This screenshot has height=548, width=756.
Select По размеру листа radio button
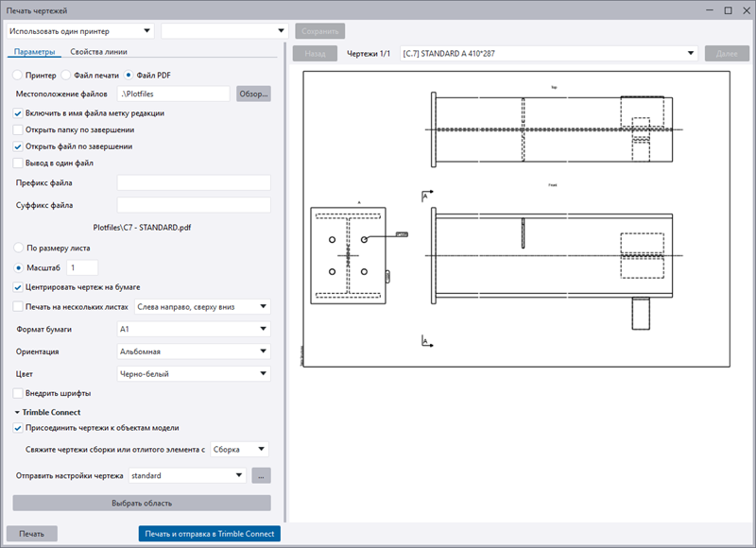18,248
